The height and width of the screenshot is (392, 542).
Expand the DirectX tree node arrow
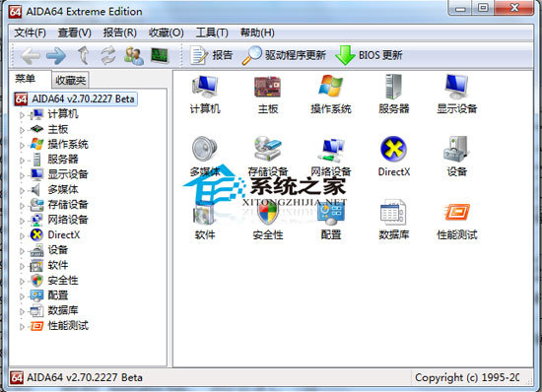[x=22, y=236]
